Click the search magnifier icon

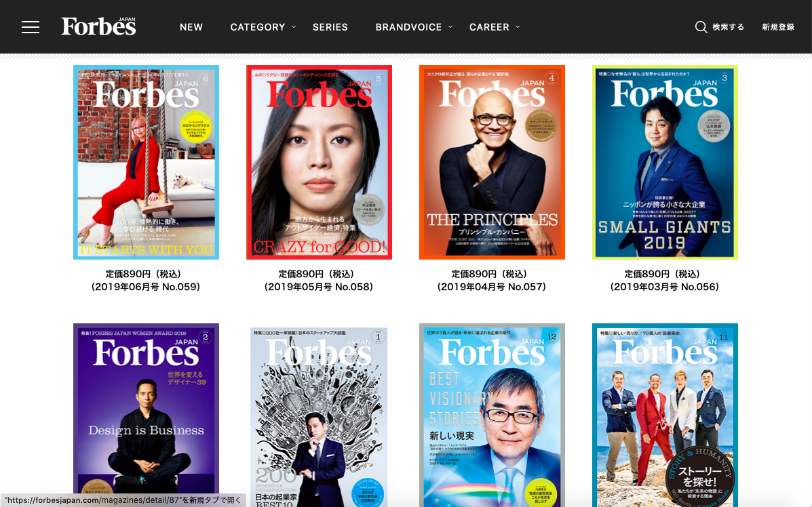coord(701,27)
